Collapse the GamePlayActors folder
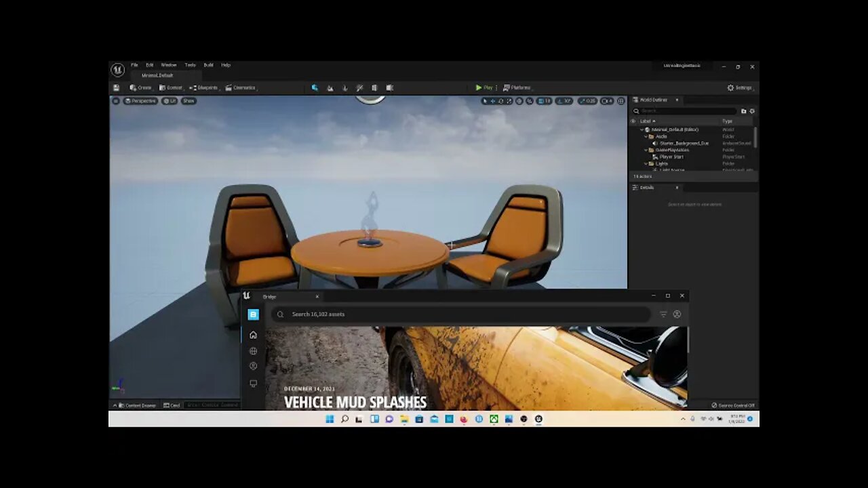Image resolution: width=868 pixels, height=488 pixels. coord(646,150)
